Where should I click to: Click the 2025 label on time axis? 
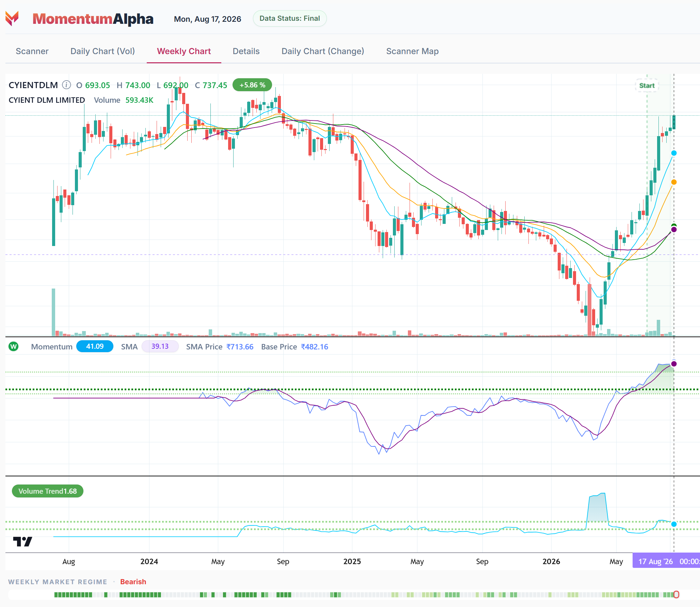352,561
